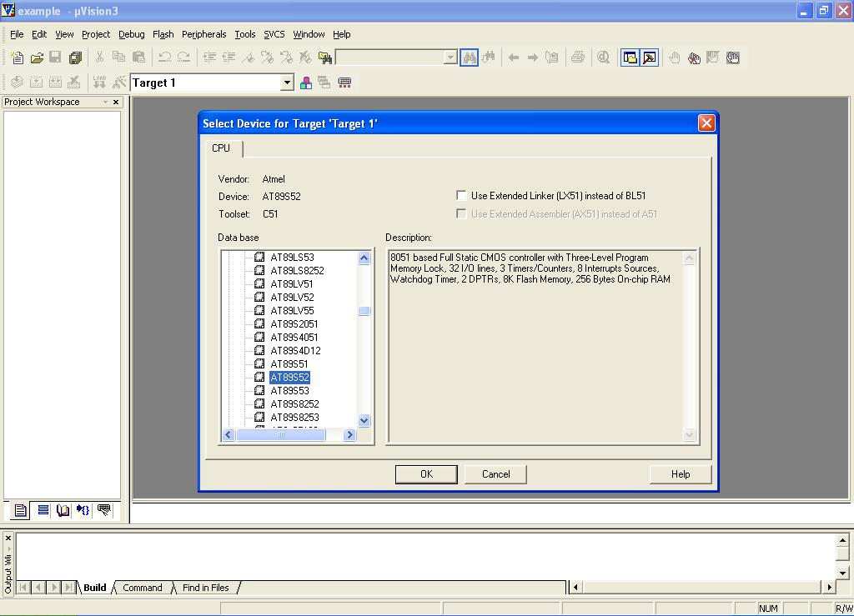Click the Target Options icon beside the Target dropdown
The width and height of the screenshot is (854, 616).
point(119,83)
